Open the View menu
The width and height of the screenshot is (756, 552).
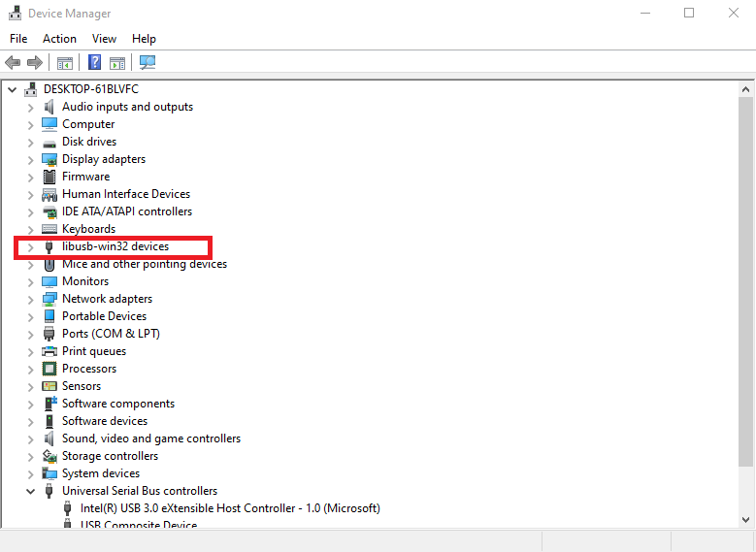pos(104,39)
